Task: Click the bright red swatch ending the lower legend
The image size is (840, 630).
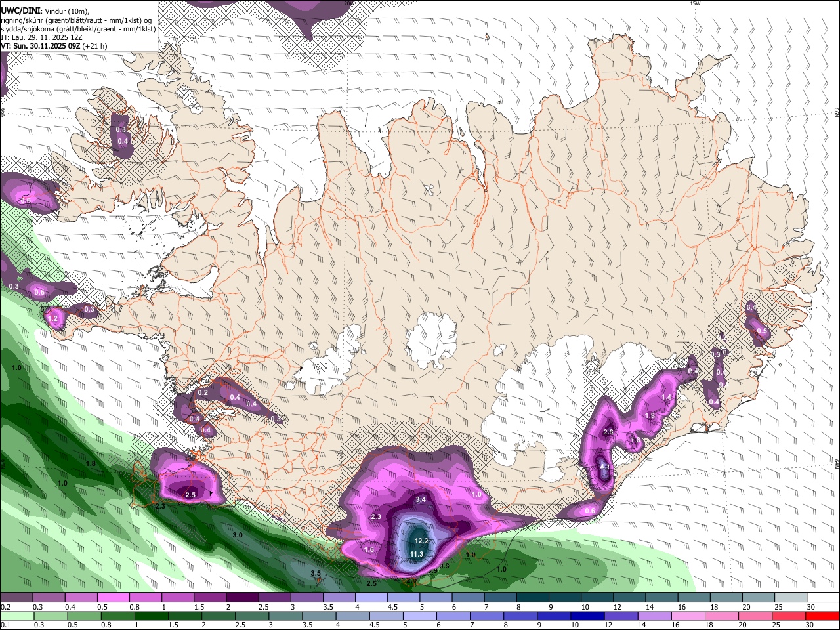Action: (x=822, y=616)
